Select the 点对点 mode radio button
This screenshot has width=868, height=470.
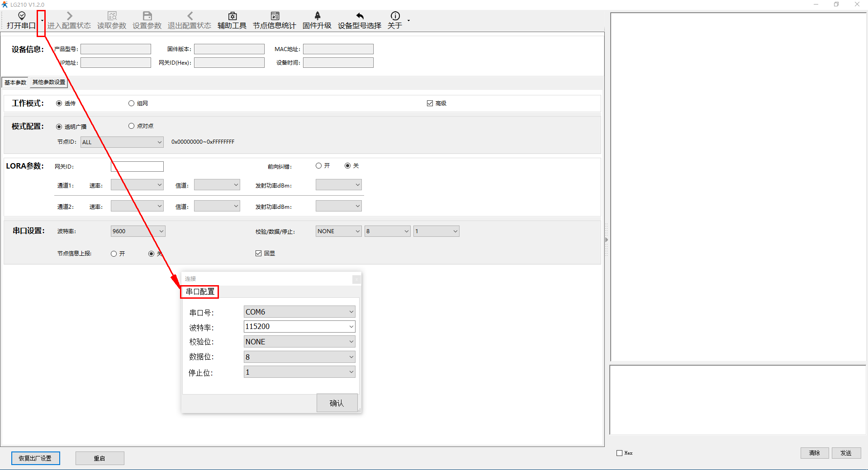tap(132, 126)
